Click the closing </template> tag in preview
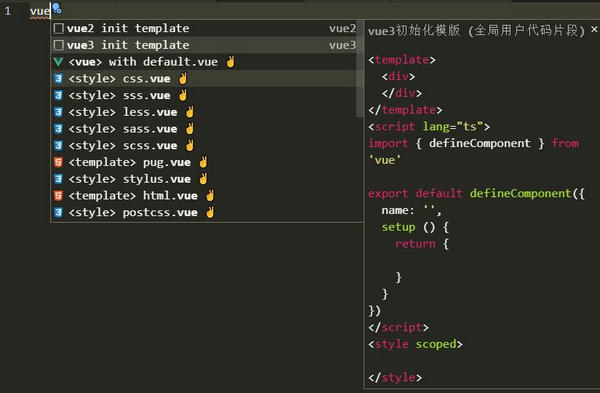Image resolution: width=600 pixels, height=393 pixels. pos(405,110)
